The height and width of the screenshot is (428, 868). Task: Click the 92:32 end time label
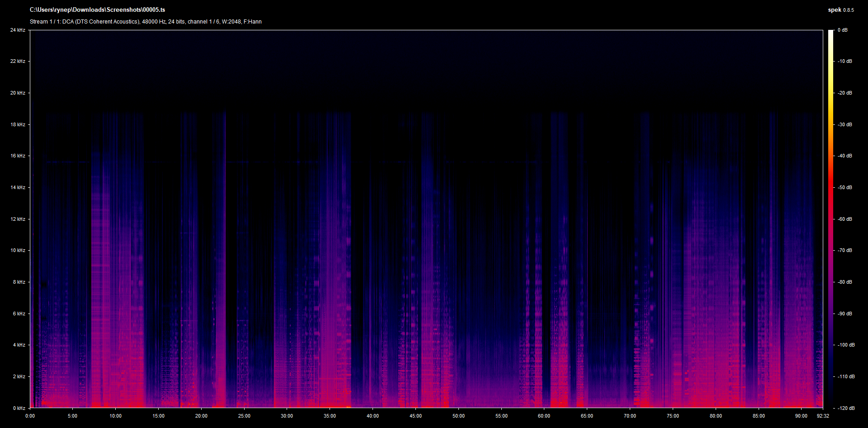coord(823,416)
